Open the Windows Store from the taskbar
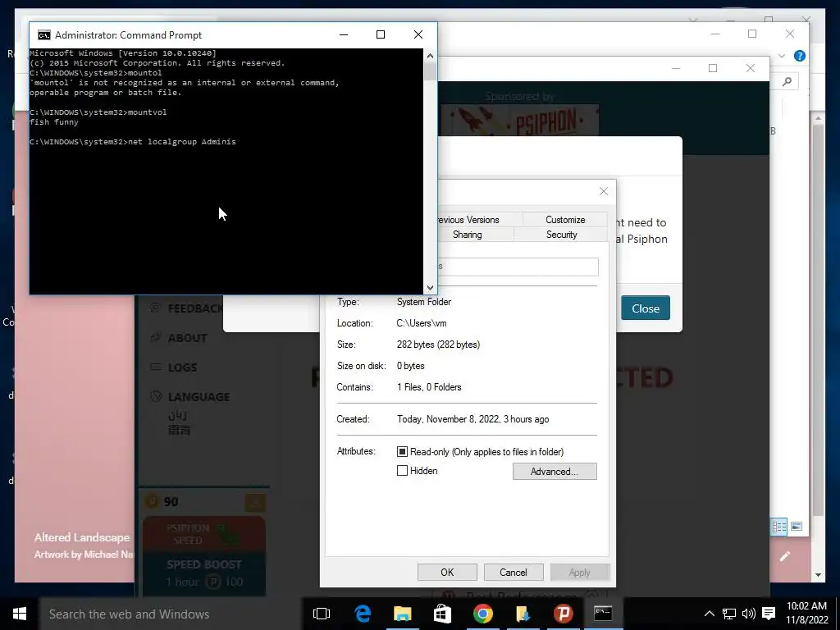The width and height of the screenshot is (840, 630). (x=442, y=614)
